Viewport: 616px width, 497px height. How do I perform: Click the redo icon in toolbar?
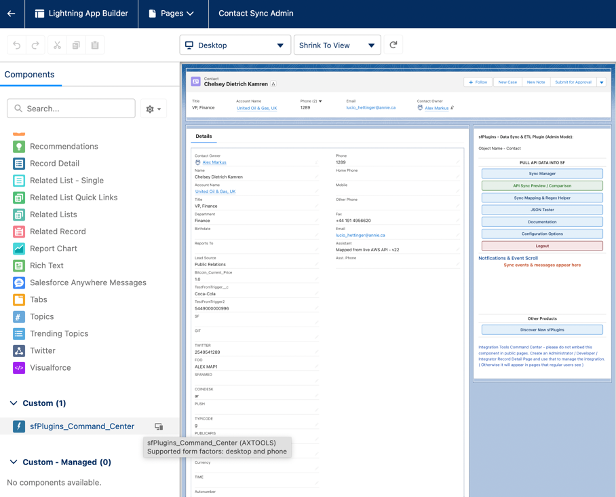[35, 45]
